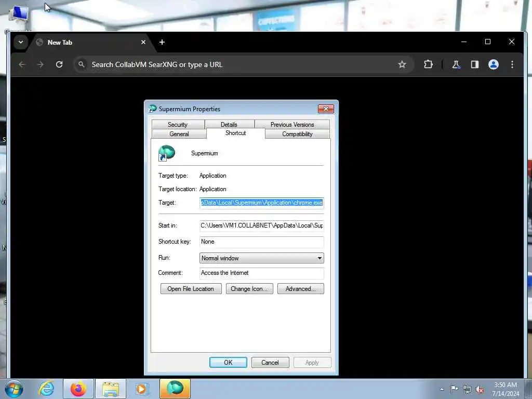The width and height of the screenshot is (532, 399).
Task: Click the Advanced button
Action: tap(301, 289)
